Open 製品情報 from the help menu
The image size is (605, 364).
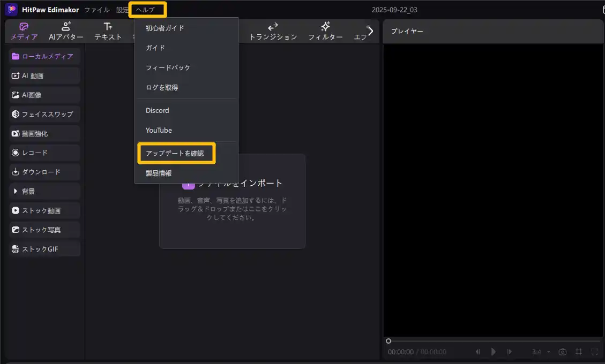(186, 173)
